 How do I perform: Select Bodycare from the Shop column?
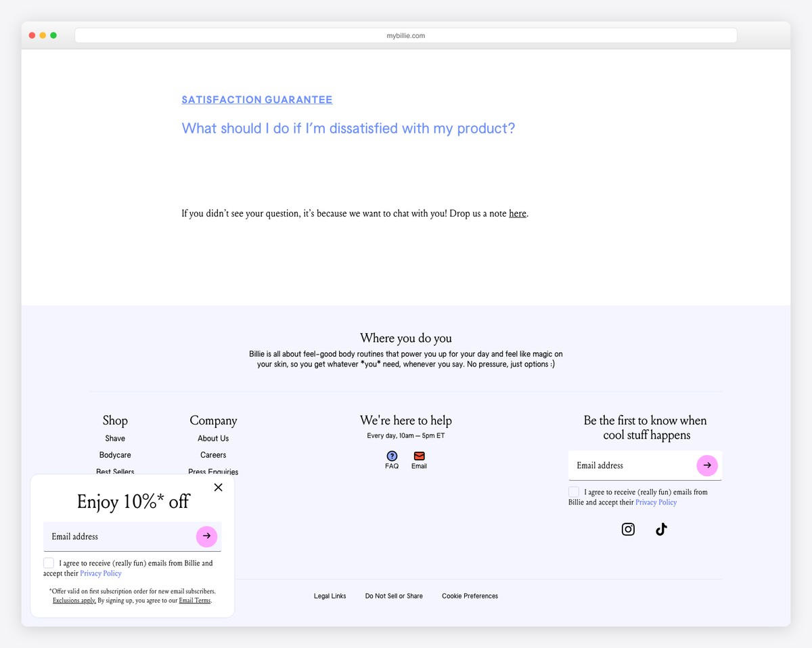(x=115, y=455)
